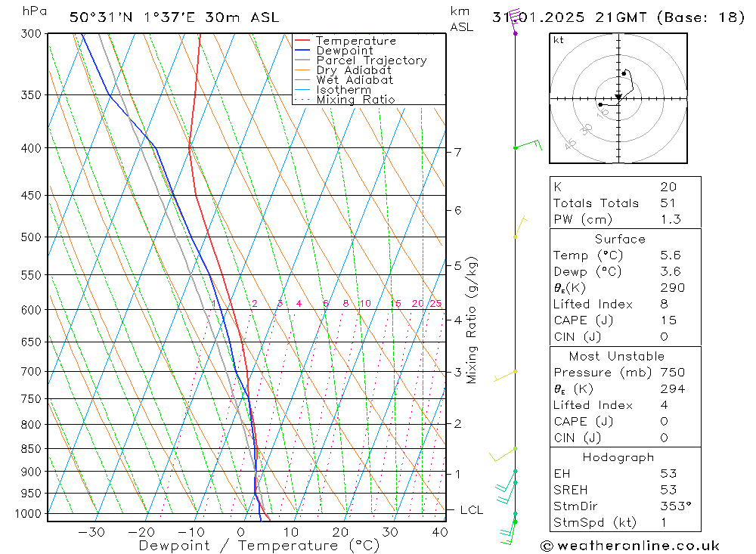The image size is (756, 554).
Task: Select the Dry Adiabat legend entry
Action: click(354, 70)
